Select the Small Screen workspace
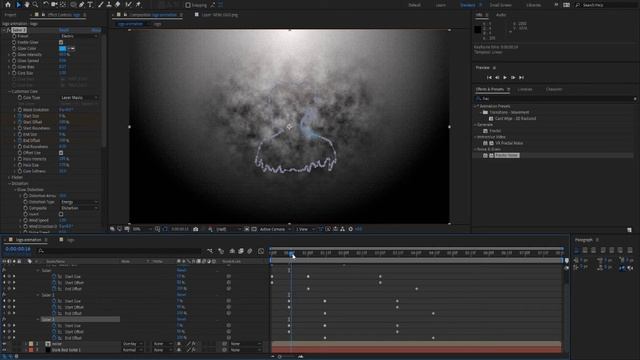640x360 pixels. point(500,5)
